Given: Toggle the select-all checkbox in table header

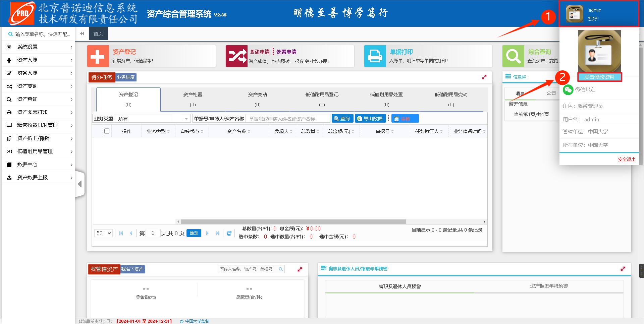Looking at the screenshot, I should point(107,131).
